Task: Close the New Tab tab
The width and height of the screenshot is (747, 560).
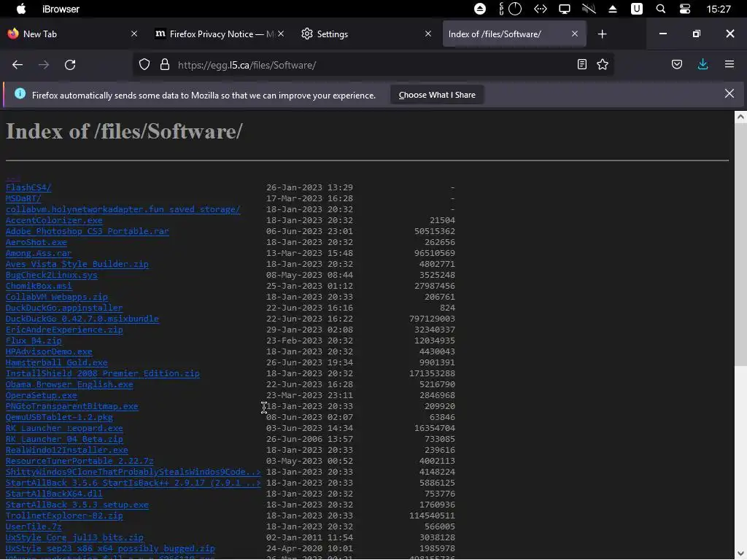Action: click(x=134, y=34)
